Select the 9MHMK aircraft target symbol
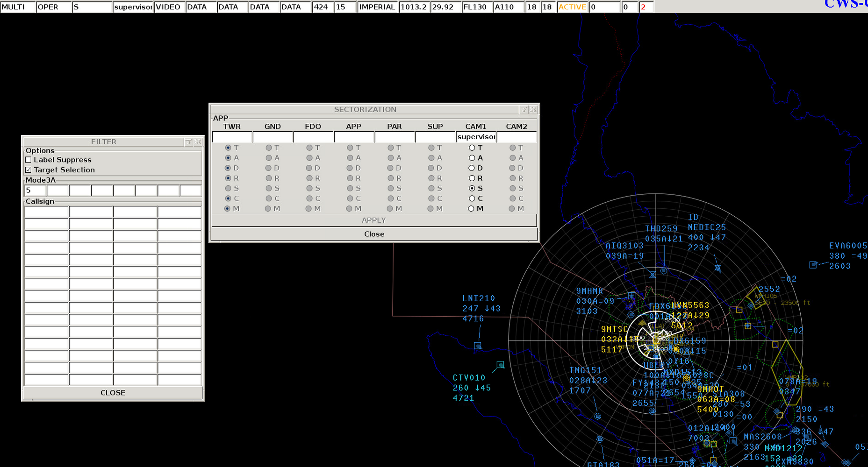This screenshot has height=467, width=868. tap(631, 296)
